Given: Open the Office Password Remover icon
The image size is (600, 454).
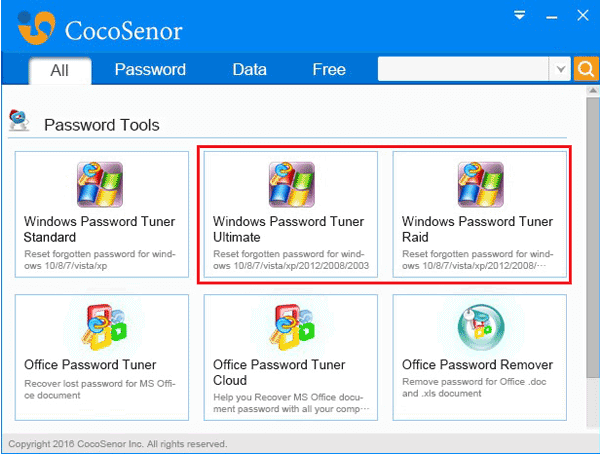Looking at the screenshot, I should click(x=481, y=327).
